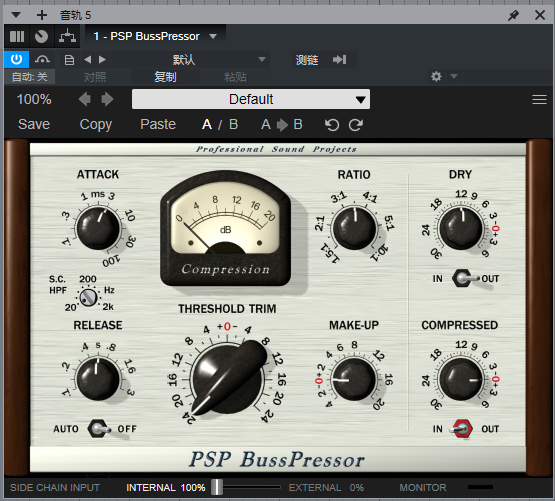This screenshot has width=555, height=501.
Task: Go to previous host preset arrow
Action: coord(88,59)
